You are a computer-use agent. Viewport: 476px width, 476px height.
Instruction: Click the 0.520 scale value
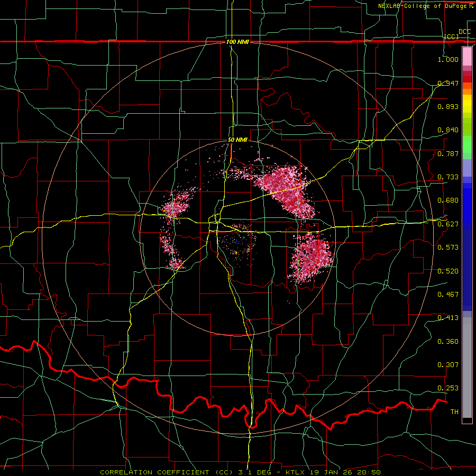[448, 271]
